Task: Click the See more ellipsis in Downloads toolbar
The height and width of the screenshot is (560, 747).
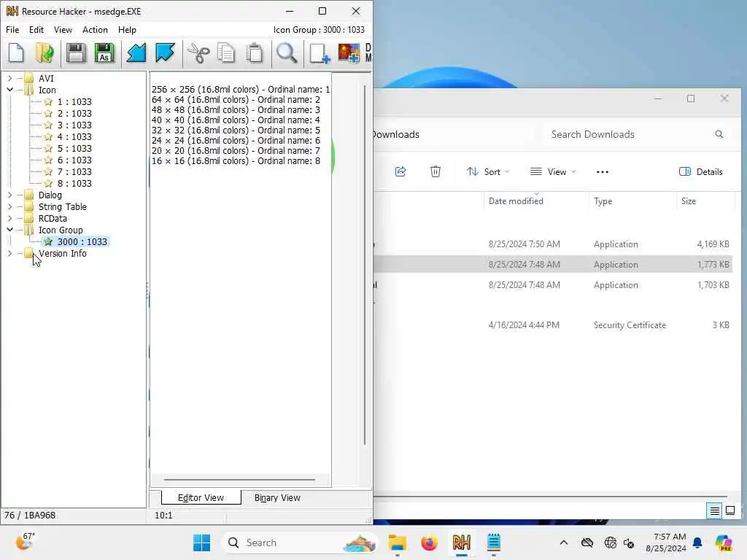Action: pos(602,172)
